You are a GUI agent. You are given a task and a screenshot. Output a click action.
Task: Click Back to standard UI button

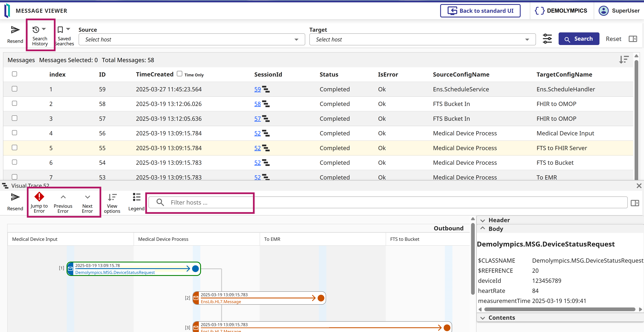480,11
